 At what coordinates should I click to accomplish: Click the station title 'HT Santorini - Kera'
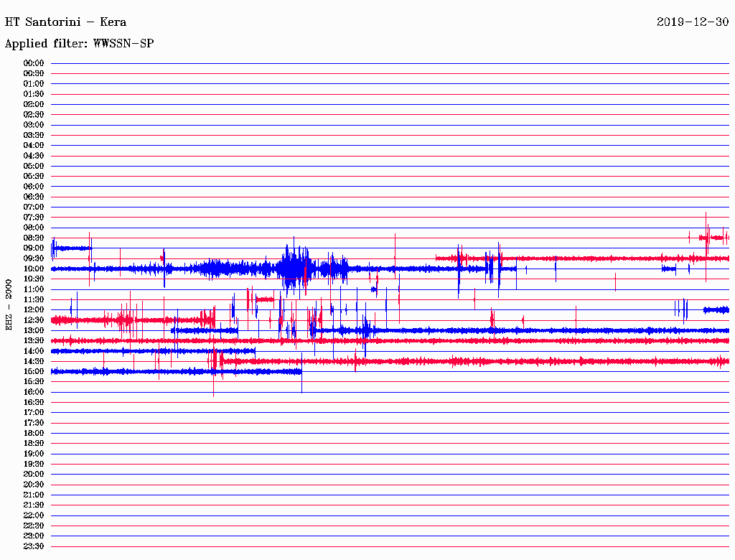click(65, 22)
